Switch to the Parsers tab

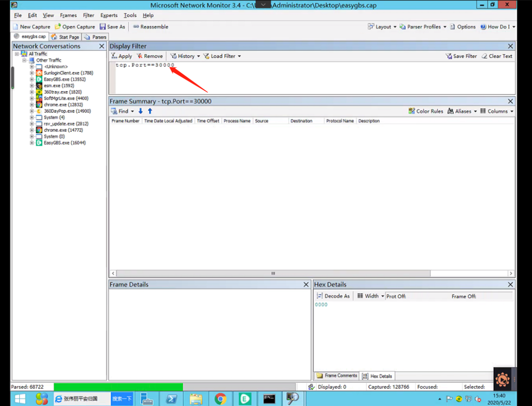(95, 37)
